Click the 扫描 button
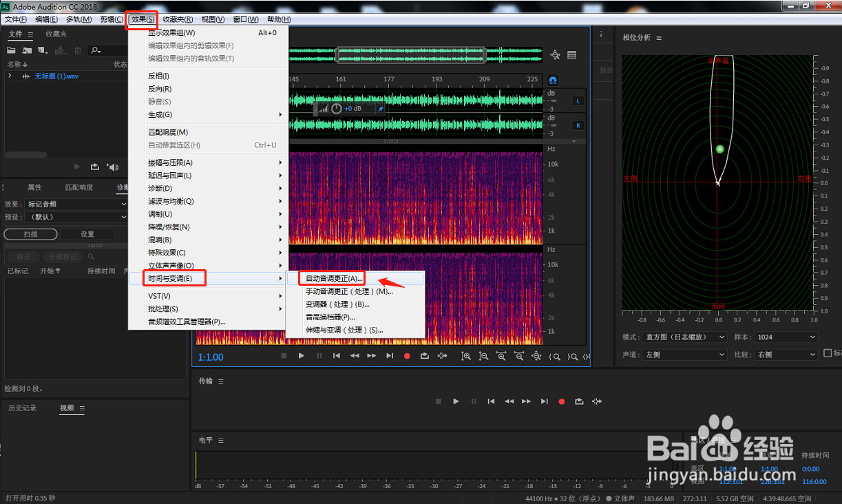This screenshot has height=504, width=842. pos(30,234)
